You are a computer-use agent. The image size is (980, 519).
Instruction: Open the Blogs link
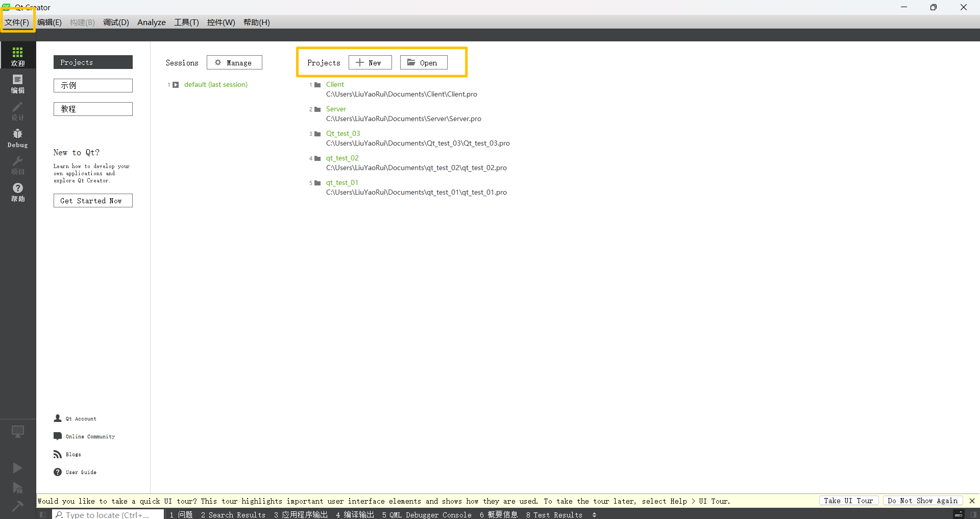(73, 455)
